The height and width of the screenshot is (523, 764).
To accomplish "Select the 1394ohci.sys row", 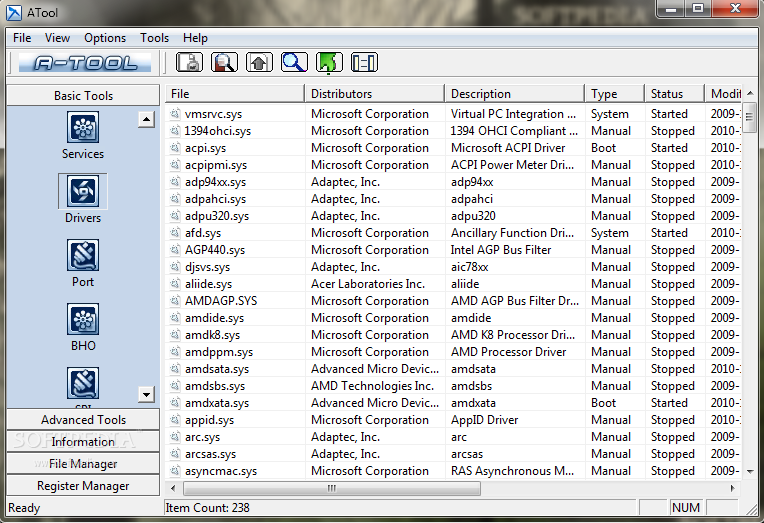I will point(453,131).
